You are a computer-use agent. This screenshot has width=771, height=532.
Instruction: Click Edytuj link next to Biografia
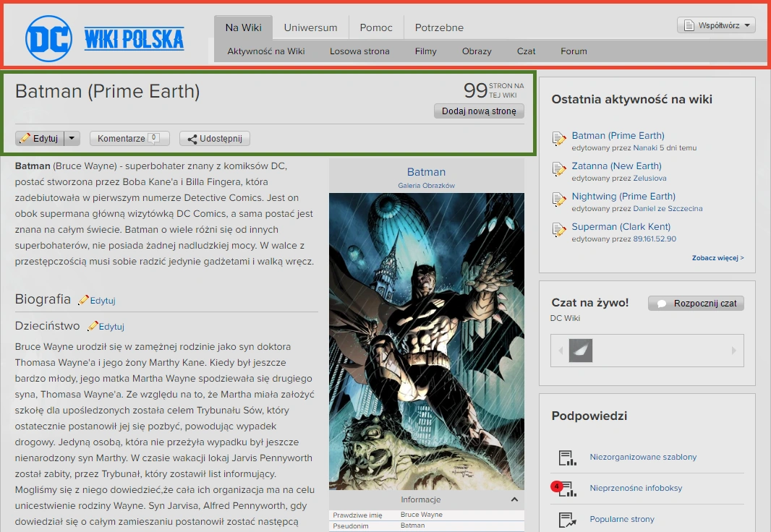(102, 301)
